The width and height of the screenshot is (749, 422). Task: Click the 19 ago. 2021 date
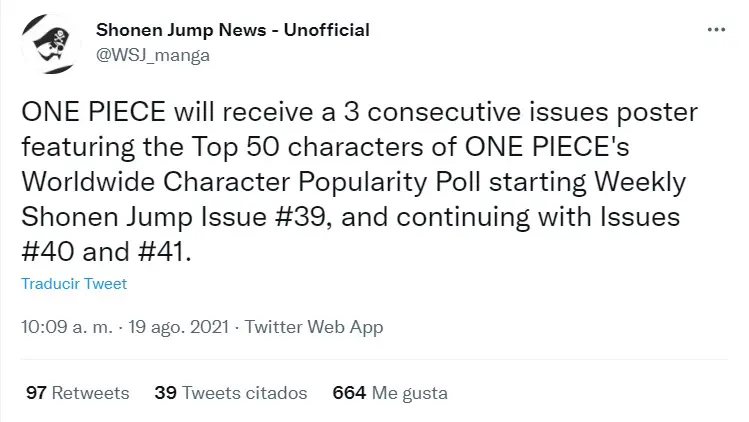pos(179,327)
